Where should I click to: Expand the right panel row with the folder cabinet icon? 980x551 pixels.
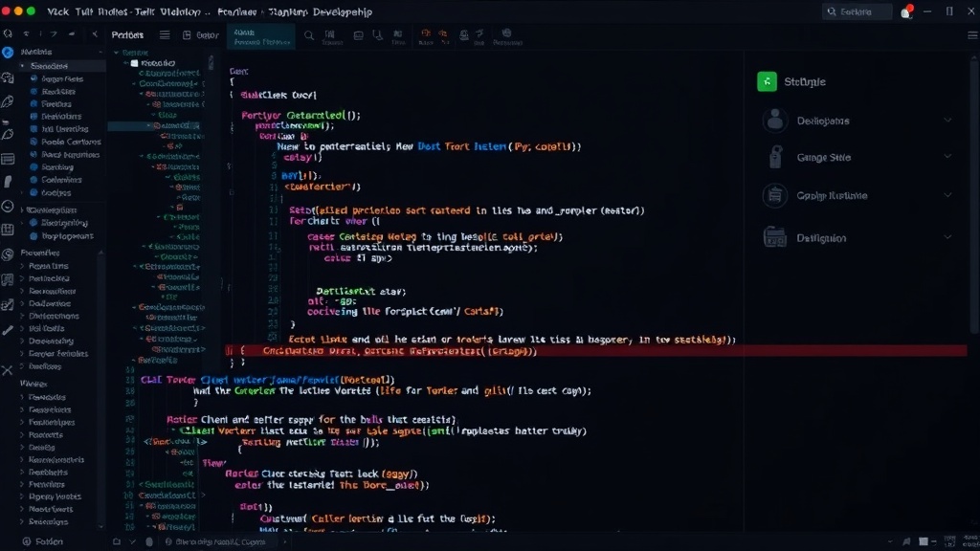(947, 237)
